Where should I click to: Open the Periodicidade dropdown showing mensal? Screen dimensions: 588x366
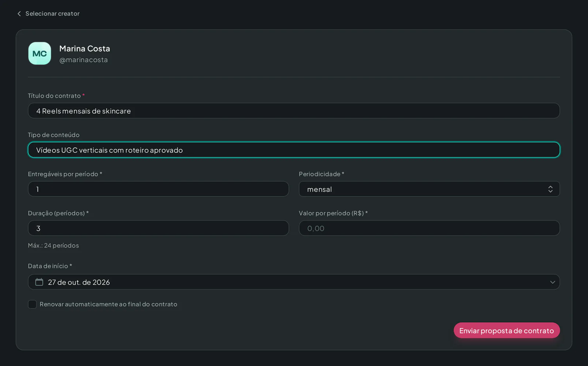click(x=429, y=189)
